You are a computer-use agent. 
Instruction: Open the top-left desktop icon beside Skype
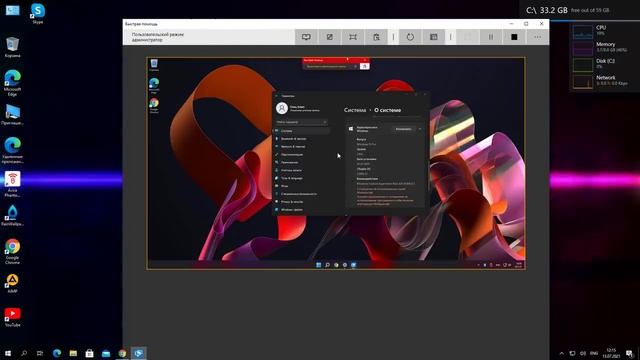[x=12, y=10]
